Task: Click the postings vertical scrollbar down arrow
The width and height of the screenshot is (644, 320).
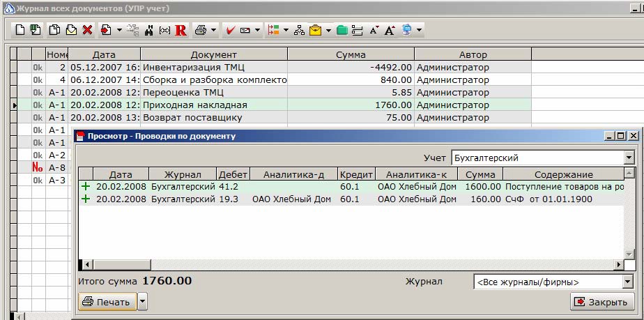Action: pos(629,254)
